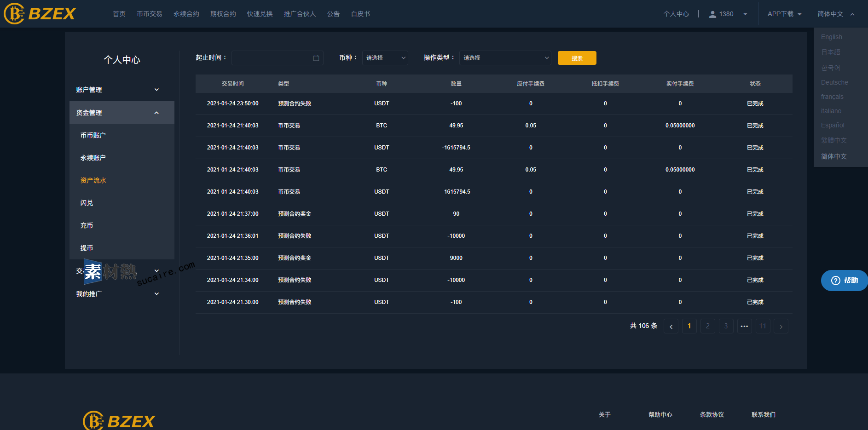Open 永续合约 in top navigation
868x430 pixels.
(x=186, y=14)
